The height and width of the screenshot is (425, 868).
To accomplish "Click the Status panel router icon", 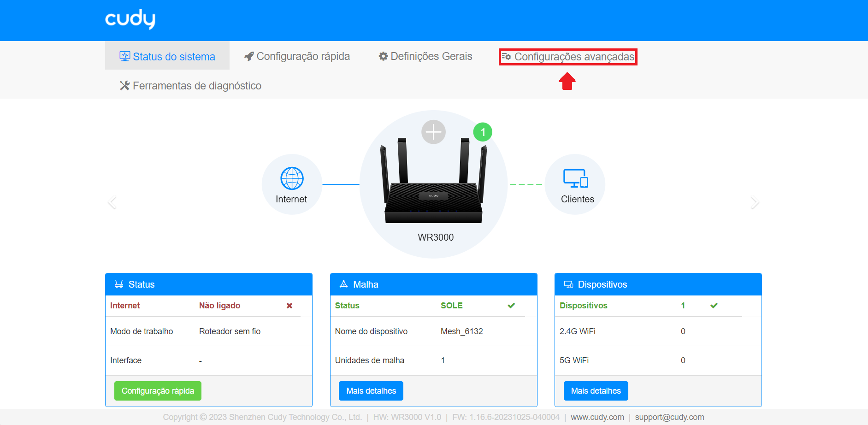I will click(119, 284).
